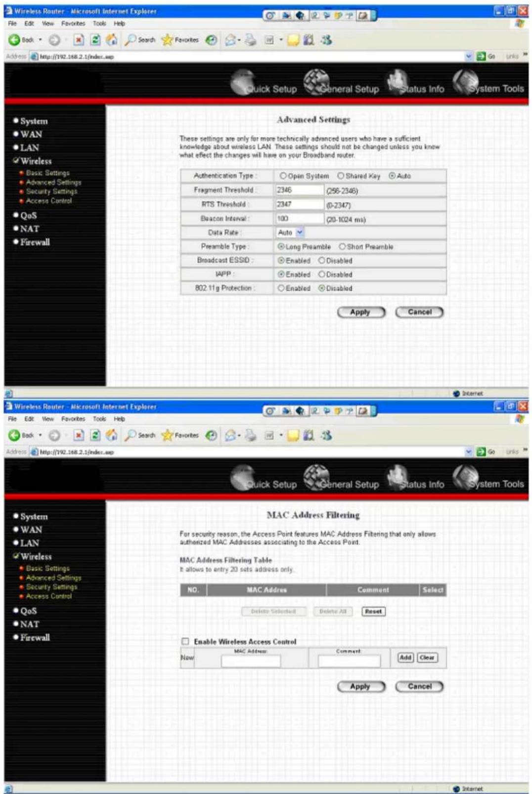Set IAPP to Disabled
532x794 pixels.
(321, 274)
